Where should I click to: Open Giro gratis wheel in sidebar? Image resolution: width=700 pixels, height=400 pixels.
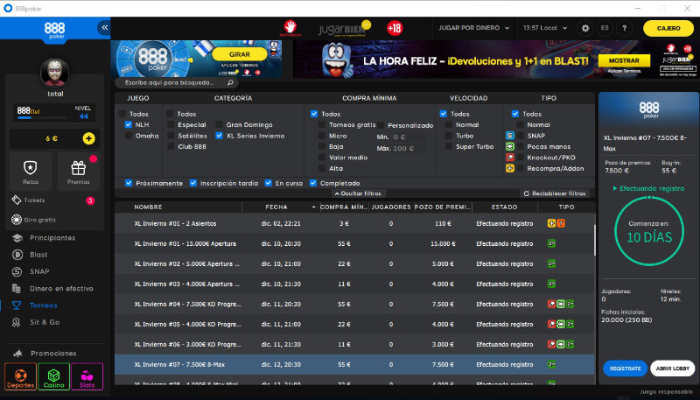[x=34, y=220]
